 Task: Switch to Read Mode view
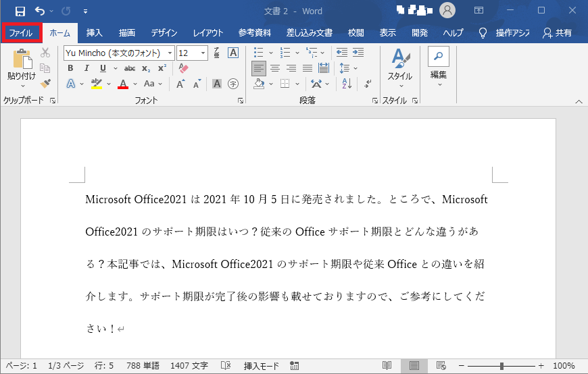[387, 366]
